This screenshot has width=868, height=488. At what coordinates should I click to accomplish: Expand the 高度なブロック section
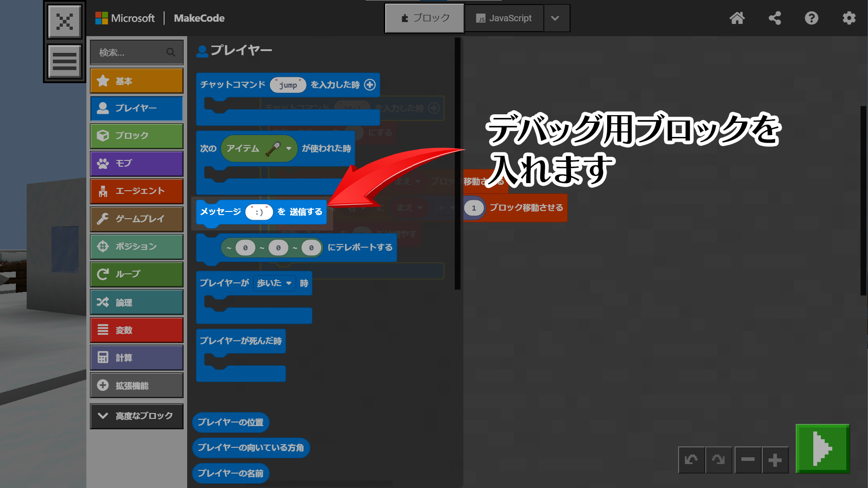[x=137, y=416]
